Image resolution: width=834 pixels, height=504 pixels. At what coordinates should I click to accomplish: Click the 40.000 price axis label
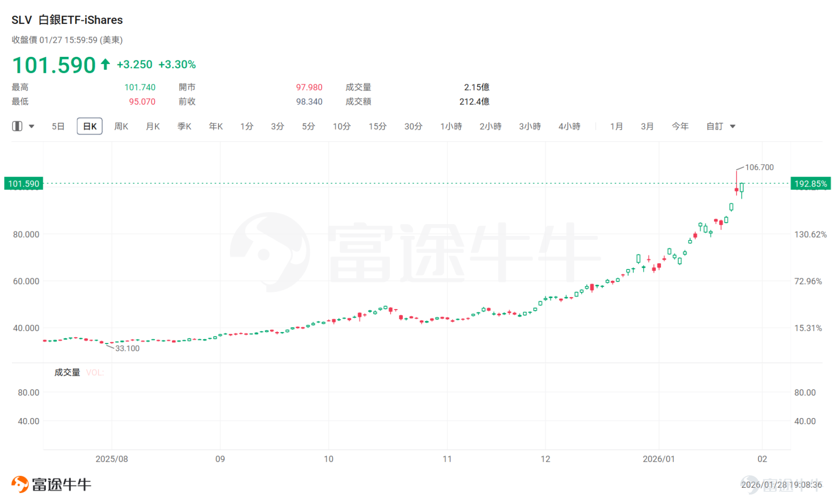[x=26, y=328]
